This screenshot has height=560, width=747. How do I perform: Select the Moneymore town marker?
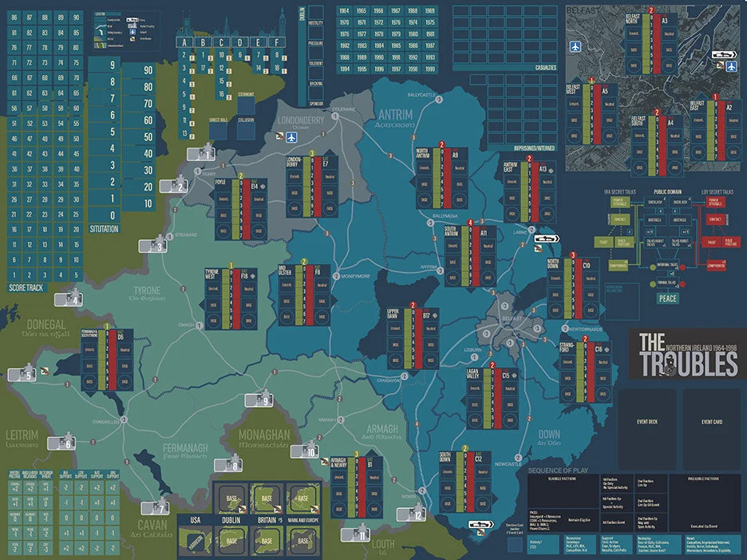pyautogui.click(x=336, y=276)
